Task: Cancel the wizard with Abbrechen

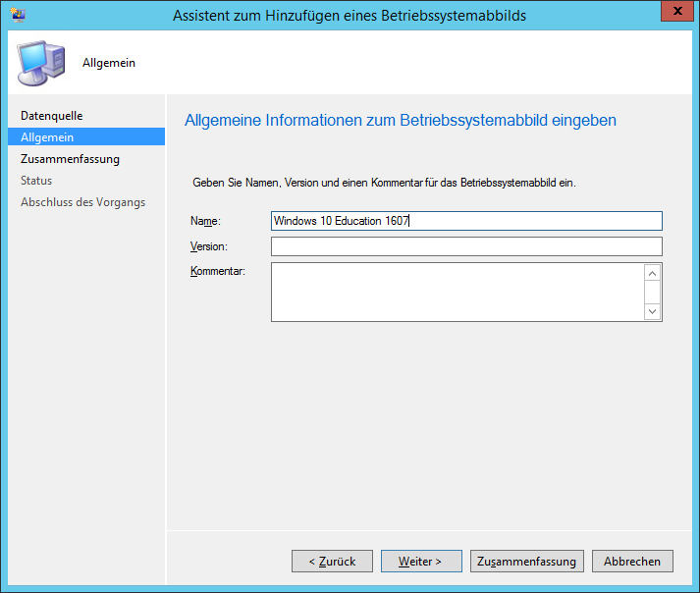Action: coord(632,562)
